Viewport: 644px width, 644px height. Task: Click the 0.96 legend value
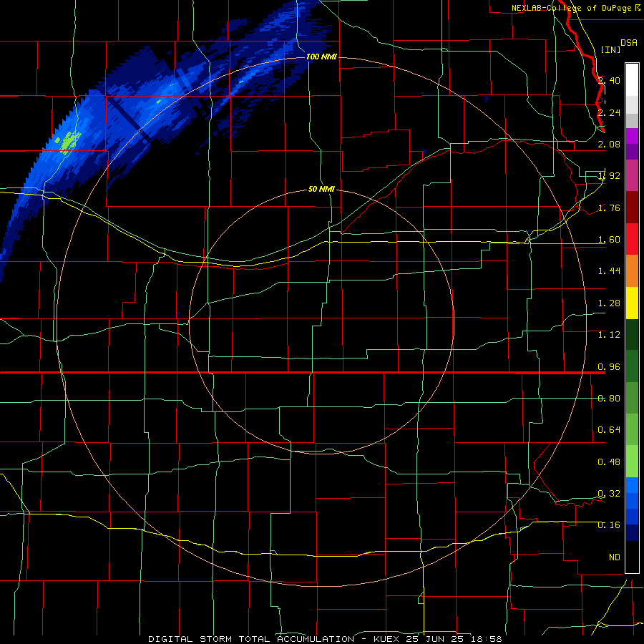609,367
